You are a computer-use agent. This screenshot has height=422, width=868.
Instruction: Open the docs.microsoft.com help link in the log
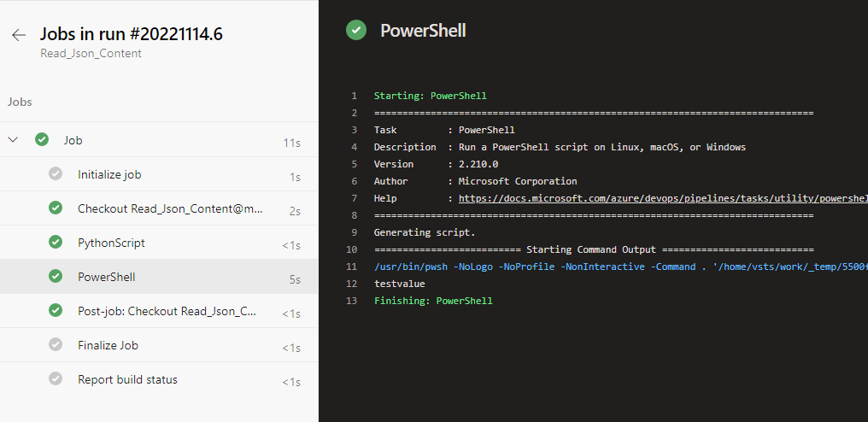(663, 198)
